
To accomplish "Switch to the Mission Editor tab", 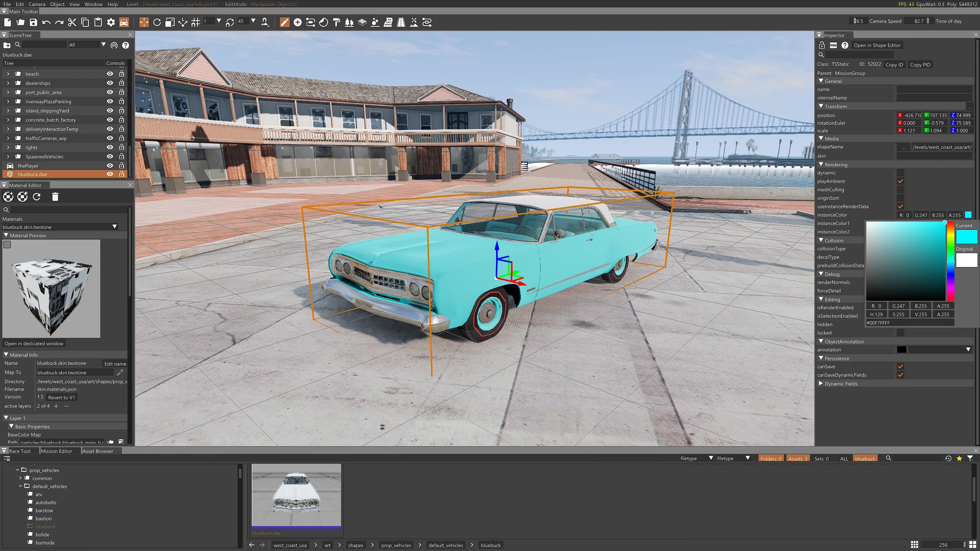I will click(57, 451).
